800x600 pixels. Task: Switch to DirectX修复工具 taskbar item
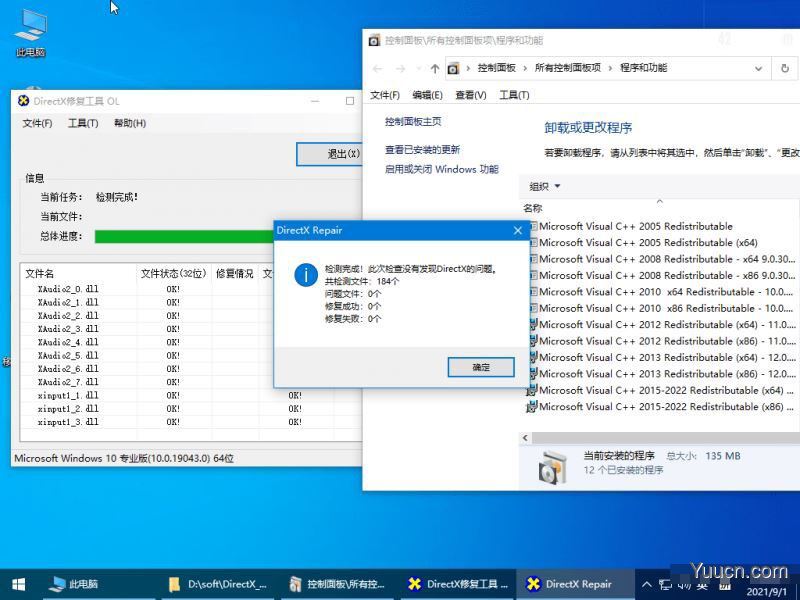[x=458, y=585]
